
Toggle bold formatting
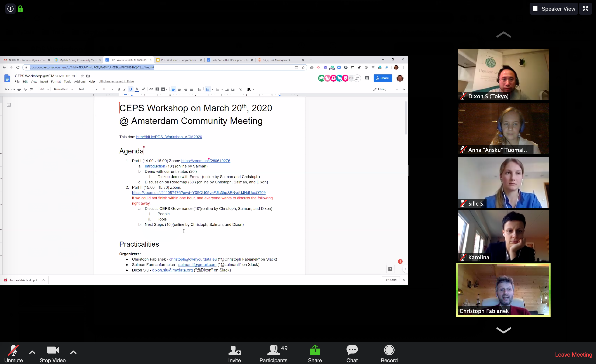pyautogui.click(x=119, y=89)
